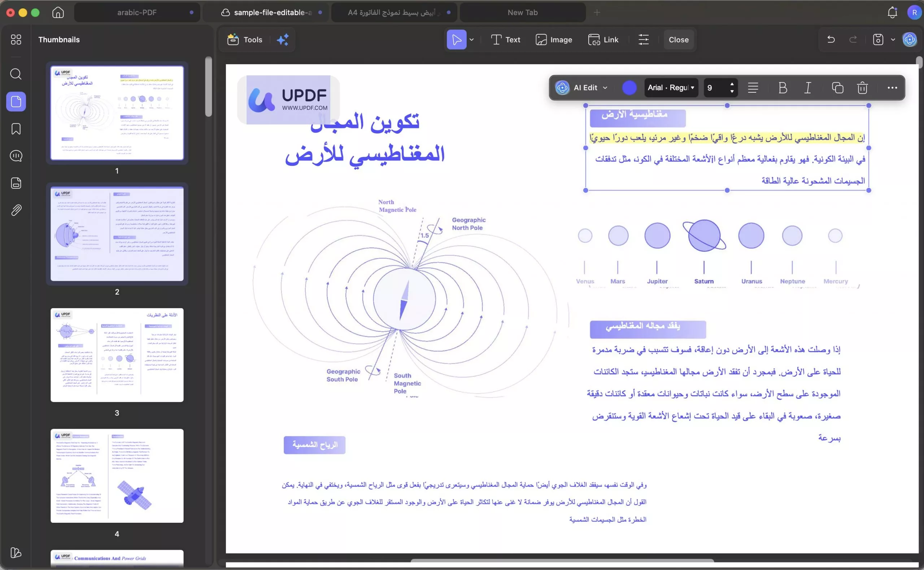Click the Undo icon in the top toolbar
Viewport: 924px width, 570px height.
point(831,40)
